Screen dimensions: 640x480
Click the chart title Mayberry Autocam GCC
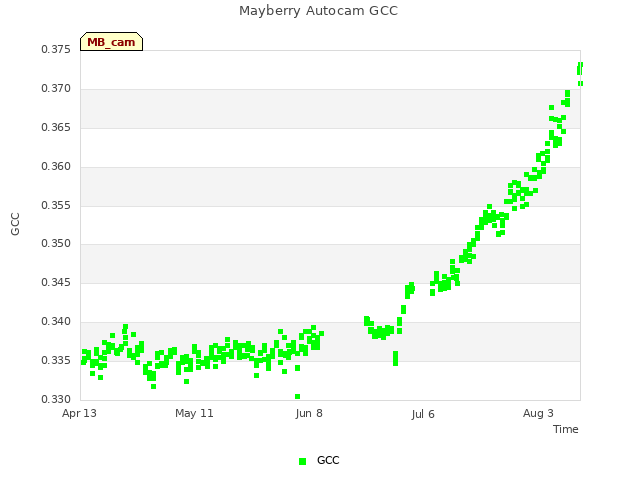(318, 11)
